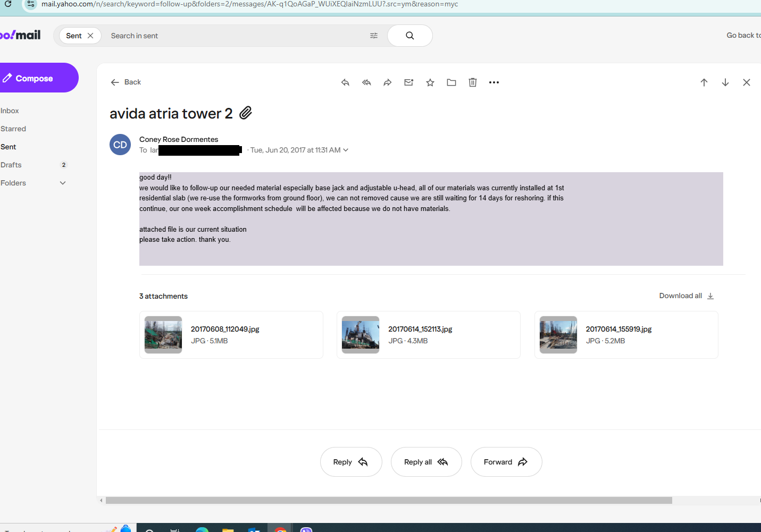Open thumbnail of 20170614_152113.jpg

pyautogui.click(x=361, y=335)
